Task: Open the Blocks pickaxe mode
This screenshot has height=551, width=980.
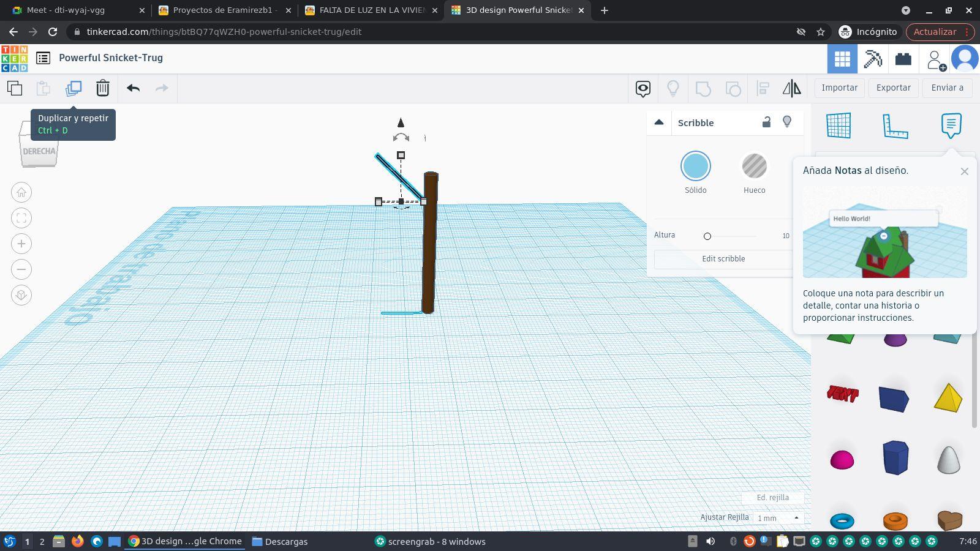Action: pos(873,59)
